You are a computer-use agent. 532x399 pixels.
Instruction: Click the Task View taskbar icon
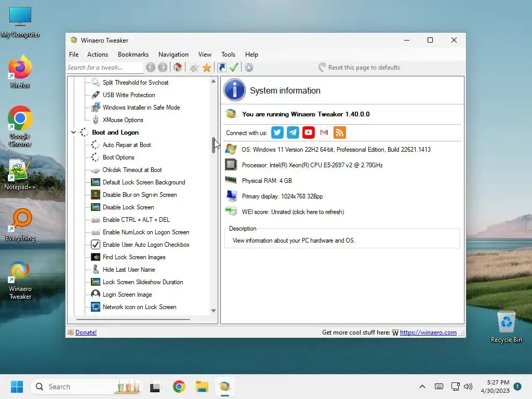[x=155, y=387]
